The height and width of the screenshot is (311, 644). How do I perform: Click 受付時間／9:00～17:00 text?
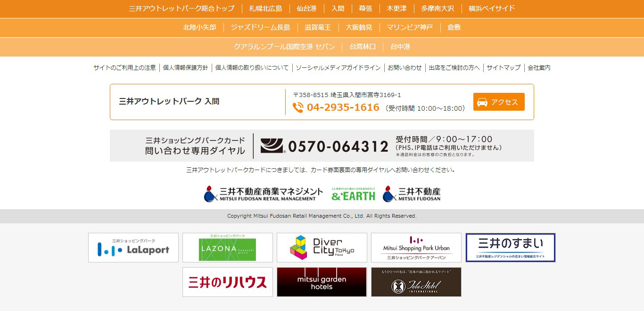point(444,139)
